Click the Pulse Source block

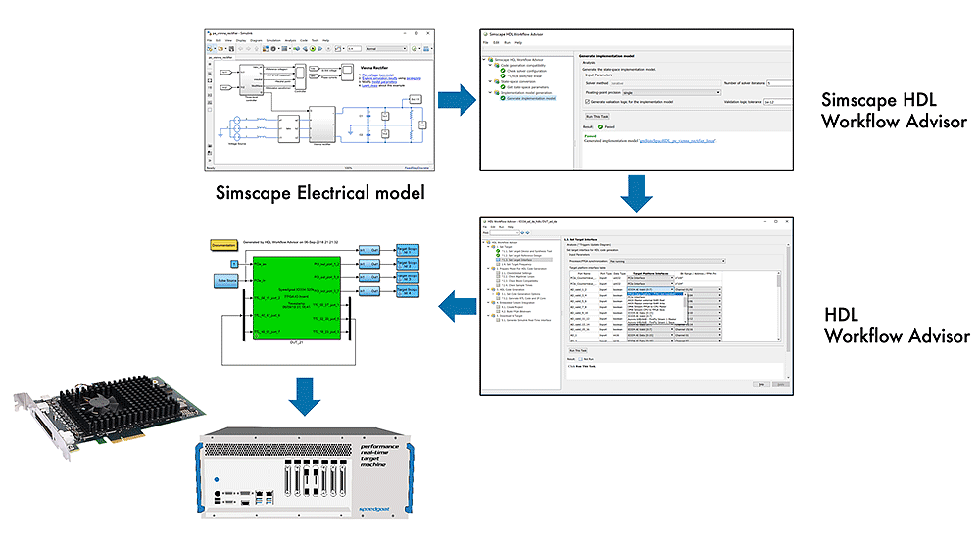point(225,281)
